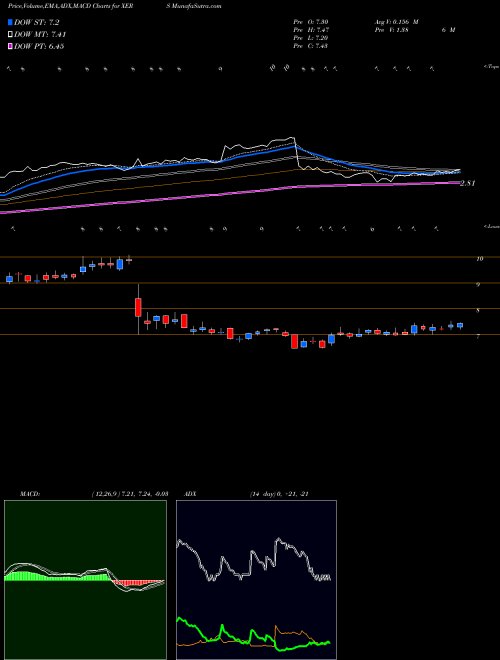Click the '<Tops' label near the tops row

click(x=491, y=67)
